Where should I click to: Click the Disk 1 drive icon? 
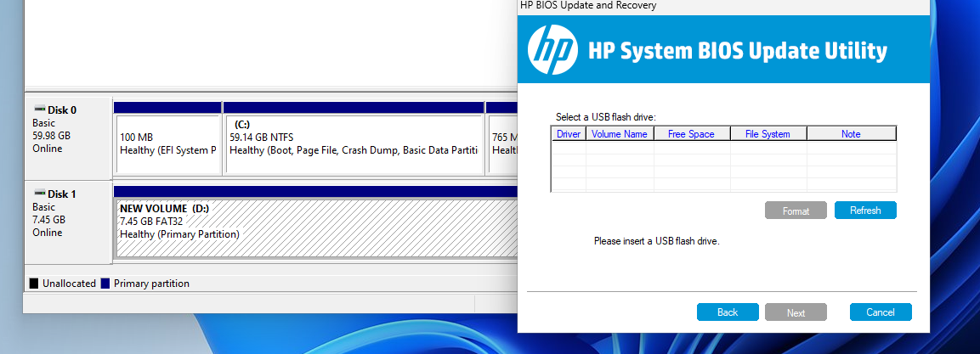tap(39, 194)
